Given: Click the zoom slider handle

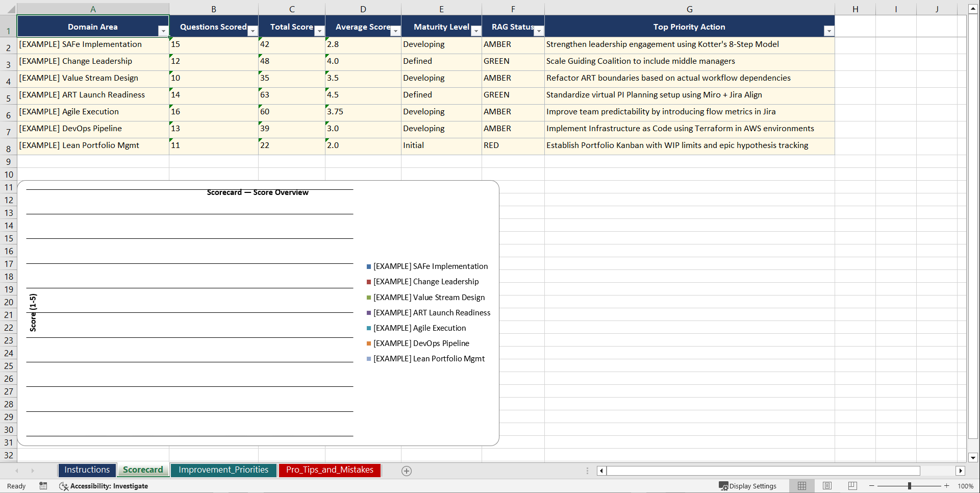Looking at the screenshot, I should tap(910, 486).
